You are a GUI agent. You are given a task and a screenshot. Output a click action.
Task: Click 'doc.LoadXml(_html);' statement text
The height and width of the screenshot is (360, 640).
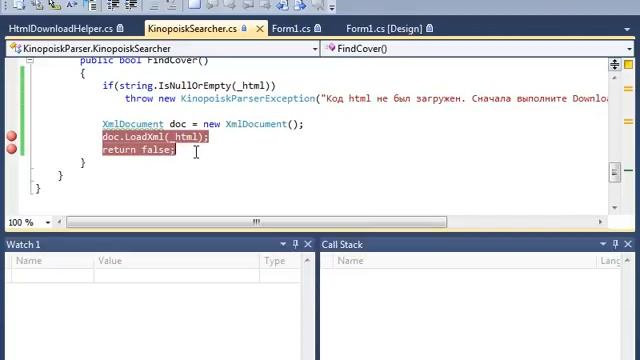pyautogui.click(x=155, y=137)
